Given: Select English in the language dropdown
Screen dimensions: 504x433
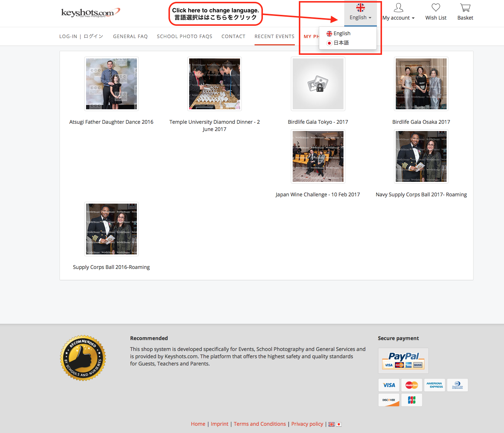Looking at the screenshot, I should coord(342,33).
